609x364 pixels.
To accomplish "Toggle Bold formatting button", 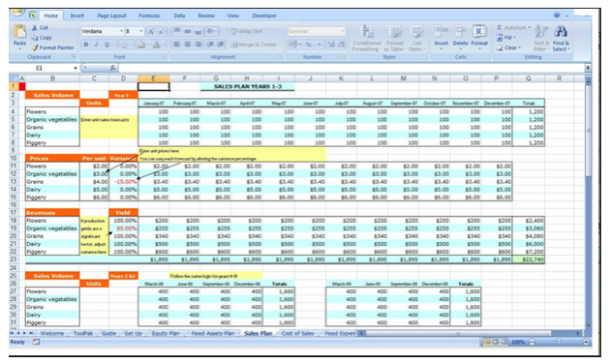I will coord(86,45).
